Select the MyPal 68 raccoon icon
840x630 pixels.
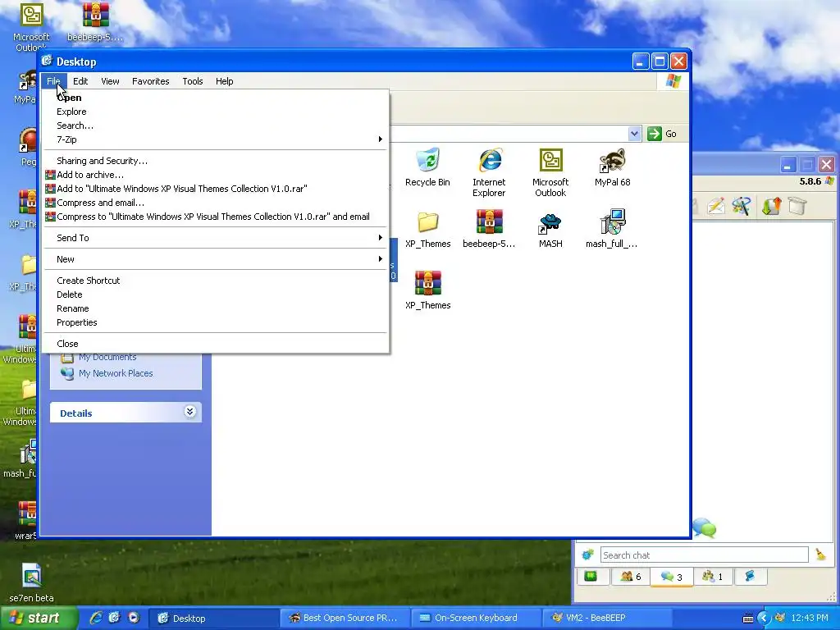pyautogui.click(x=612, y=160)
